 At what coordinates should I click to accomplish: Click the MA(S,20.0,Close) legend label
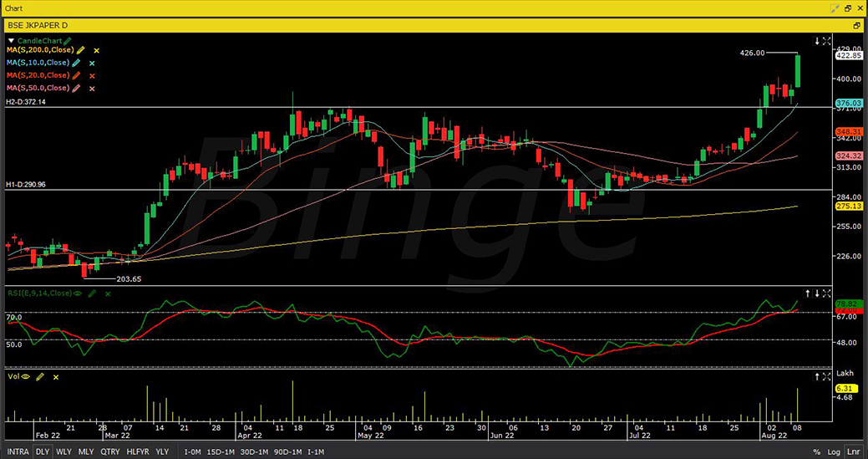(x=38, y=76)
